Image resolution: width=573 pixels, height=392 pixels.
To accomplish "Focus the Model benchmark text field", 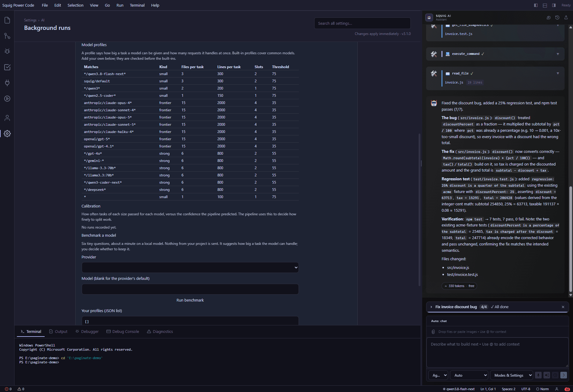I will (190, 289).
